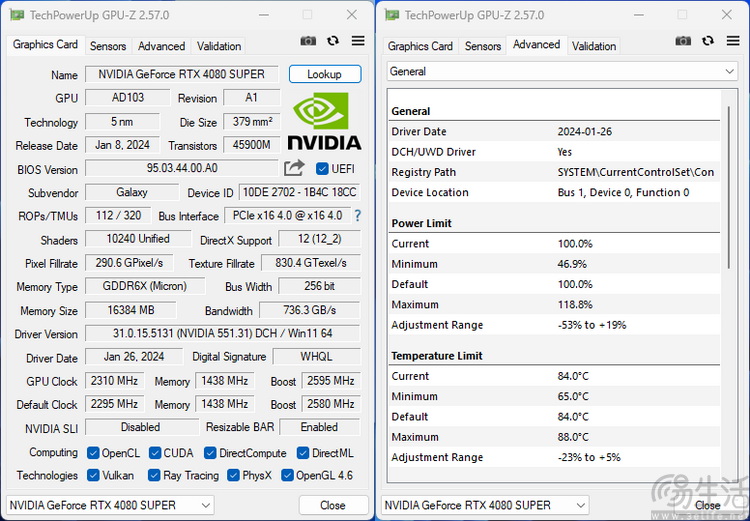This screenshot has height=521, width=750.
Task: Click the AD103 GPU field
Action: pyautogui.click(x=128, y=98)
